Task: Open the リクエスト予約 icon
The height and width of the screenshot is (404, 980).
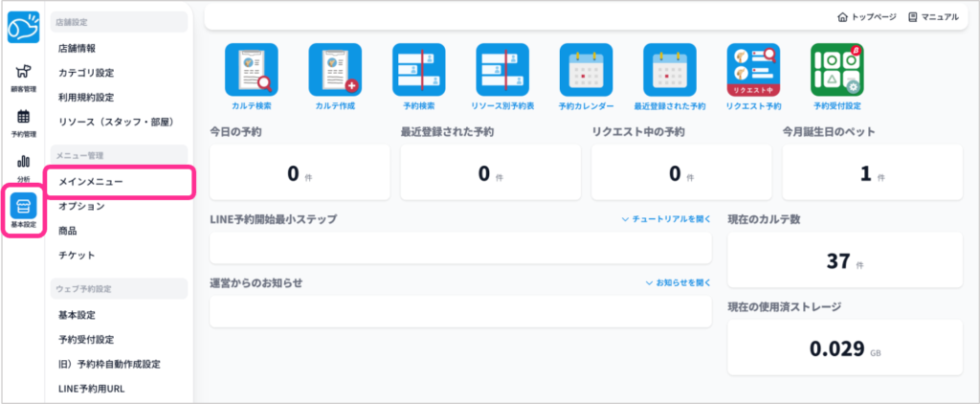Action: (753, 70)
